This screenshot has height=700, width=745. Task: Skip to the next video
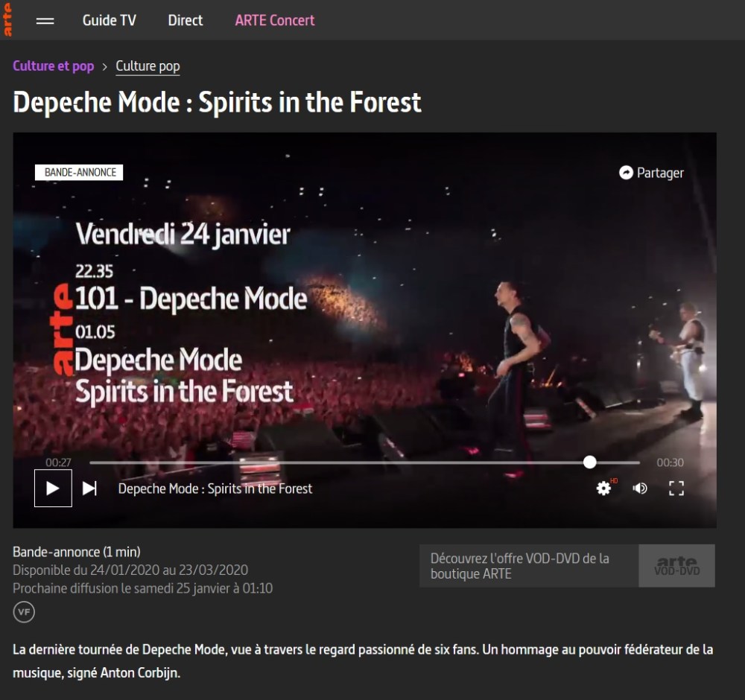89,489
